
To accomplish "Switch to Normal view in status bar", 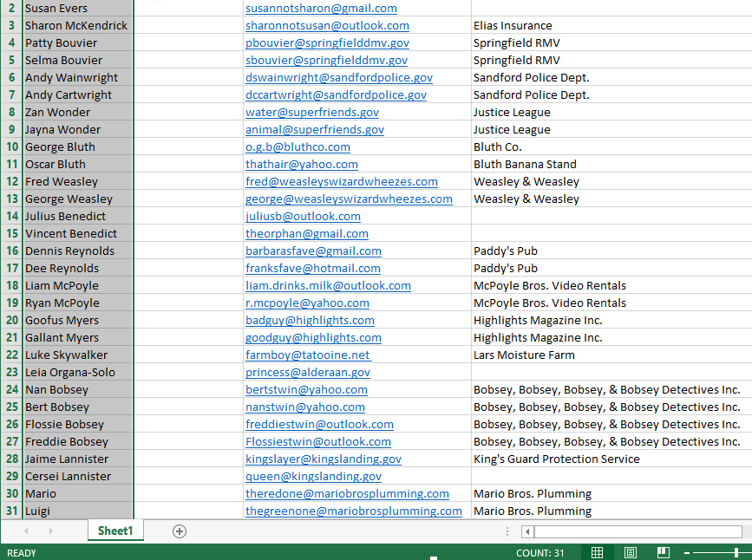I will [x=597, y=552].
